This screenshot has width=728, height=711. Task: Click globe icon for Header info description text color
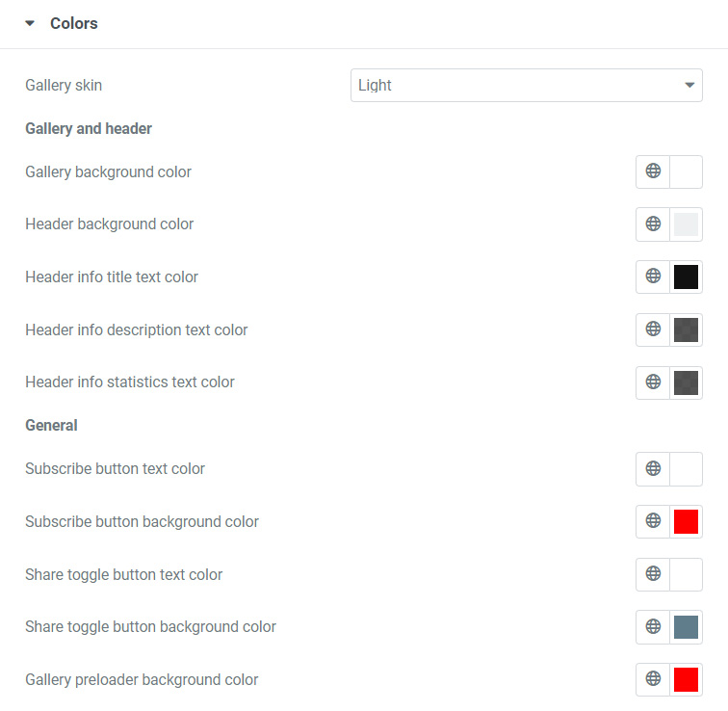tap(653, 329)
